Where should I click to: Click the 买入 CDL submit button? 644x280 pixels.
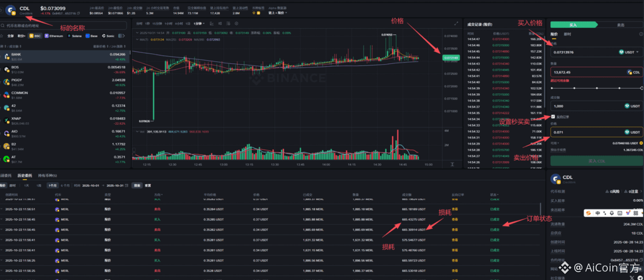[597, 161]
